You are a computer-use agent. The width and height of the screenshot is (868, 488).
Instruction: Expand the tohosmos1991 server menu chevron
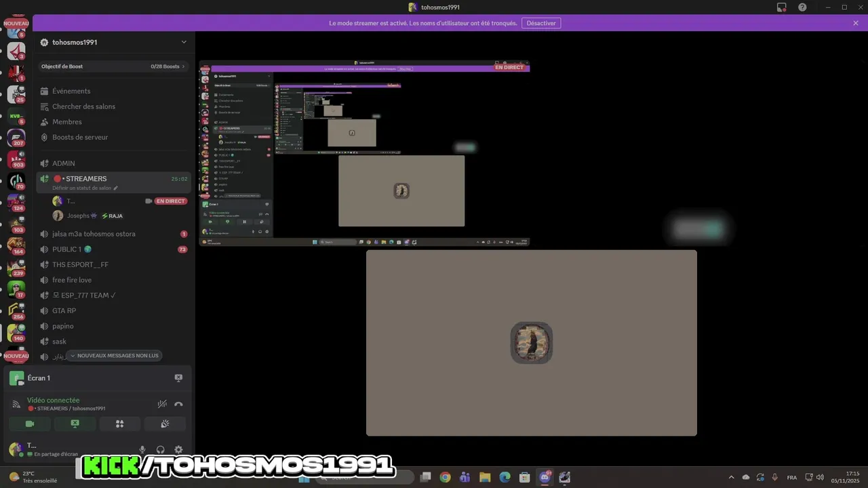184,42
